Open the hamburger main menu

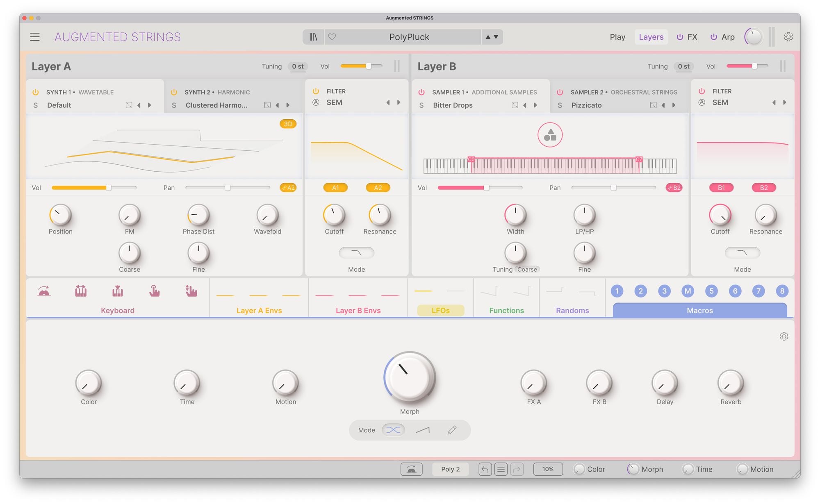[x=35, y=37]
